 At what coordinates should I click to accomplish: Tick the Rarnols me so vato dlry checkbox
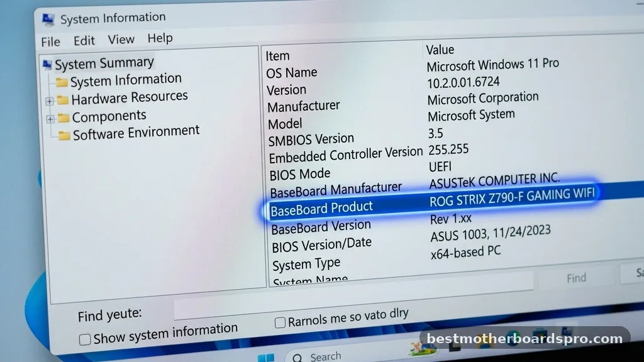pyautogui.click(x=280, y=322)
